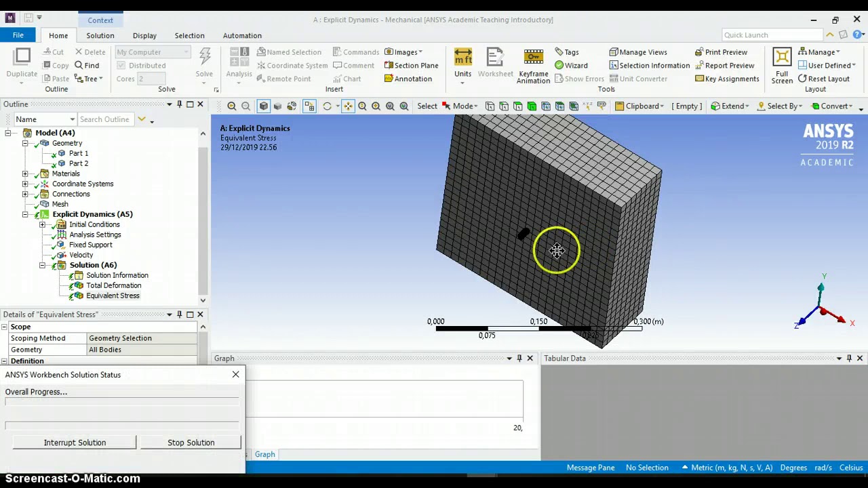Open the File menu
The image size is (868, 488).
pos(18,35)
